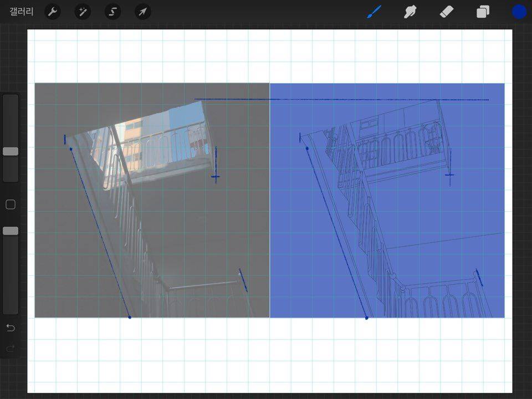Tap the square modify button in sidebar
This screenshot has height=399, width=532.
(11, 204)
